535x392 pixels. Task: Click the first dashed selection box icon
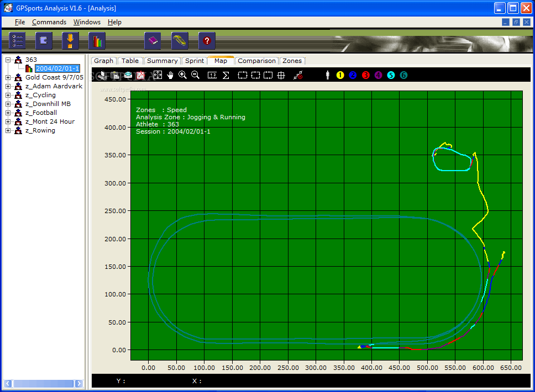tap(243, 75)
